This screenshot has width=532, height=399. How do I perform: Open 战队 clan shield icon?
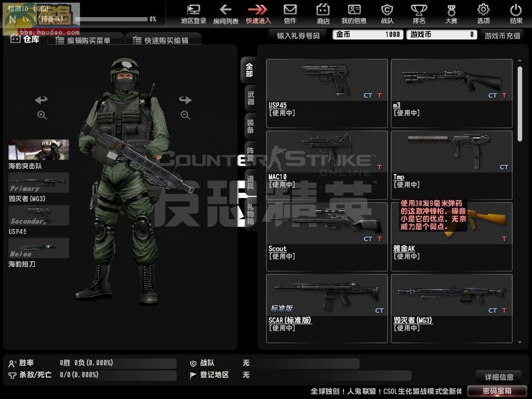[387, 14]
